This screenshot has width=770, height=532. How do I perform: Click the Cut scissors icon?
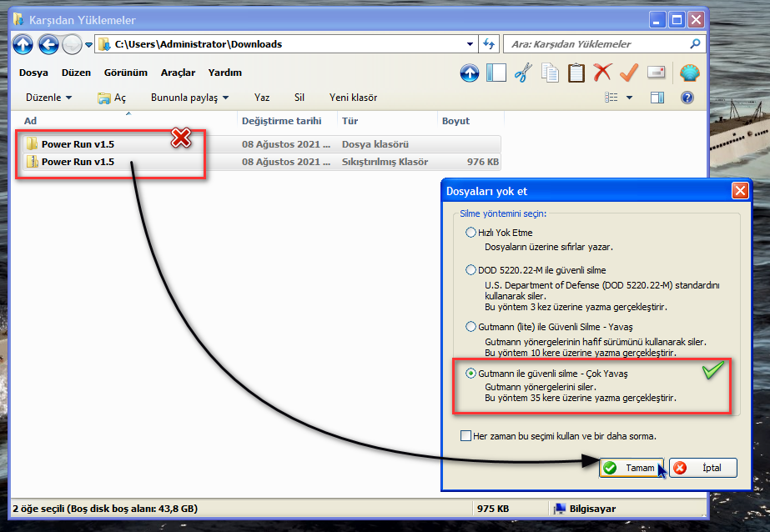click(523, 73)
